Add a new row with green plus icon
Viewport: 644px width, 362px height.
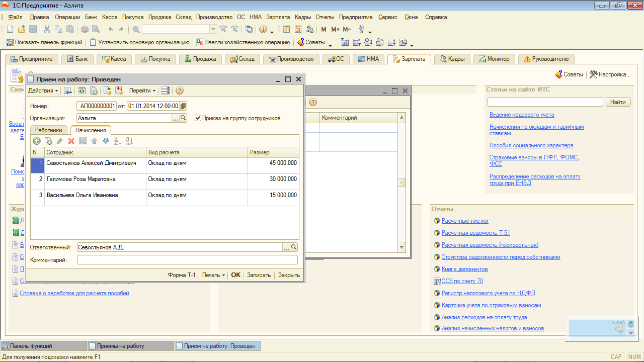[x=37, y=141]
